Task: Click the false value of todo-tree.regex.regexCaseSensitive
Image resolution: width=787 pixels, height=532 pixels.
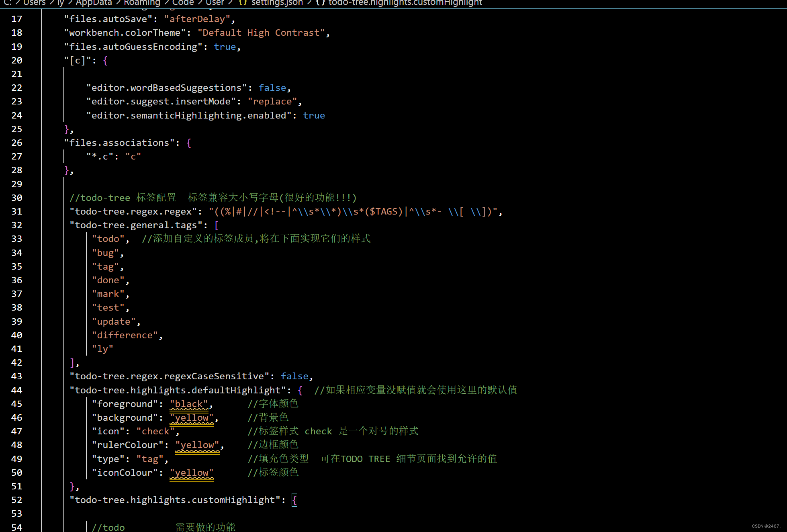Action: pyautogui.click(x=294, y=376)
